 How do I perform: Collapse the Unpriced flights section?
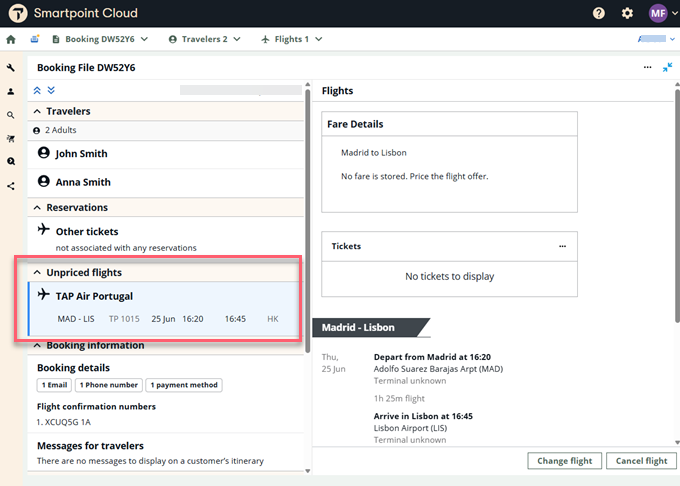[x=38, y=273]
